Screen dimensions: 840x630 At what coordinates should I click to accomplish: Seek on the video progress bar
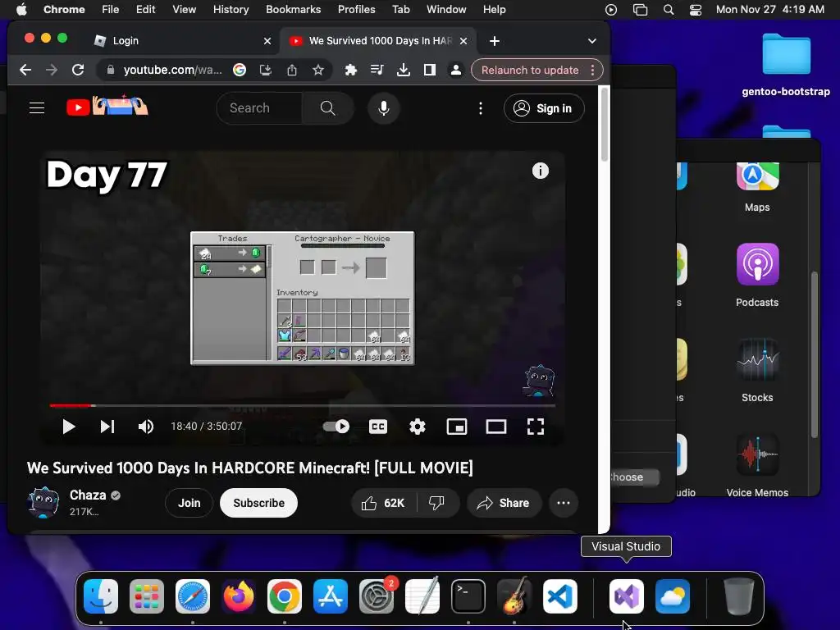pyautogui.click(x=302, y=405)
